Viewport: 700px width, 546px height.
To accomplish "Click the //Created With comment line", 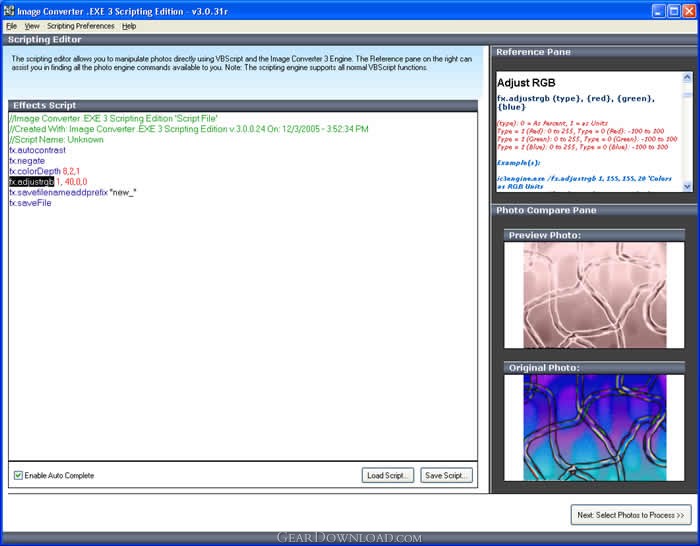I will (x=189, y=129).
